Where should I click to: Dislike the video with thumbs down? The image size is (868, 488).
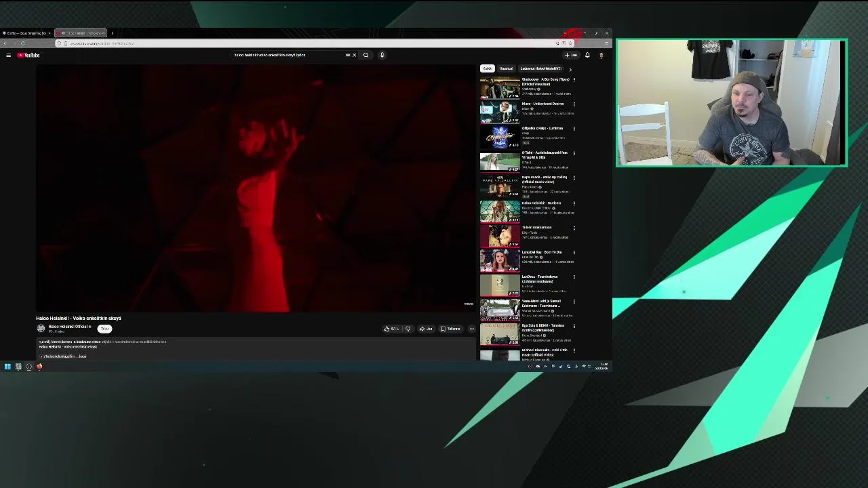tap(408, 329)
